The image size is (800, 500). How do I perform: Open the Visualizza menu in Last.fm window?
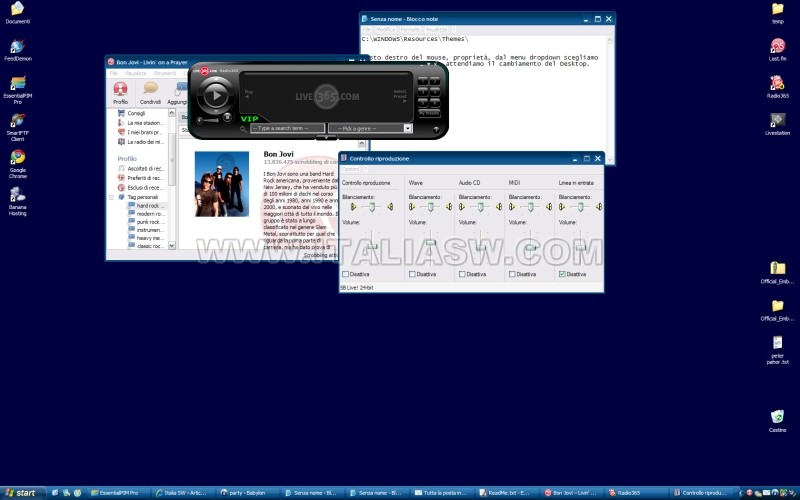tap(136, 73)
